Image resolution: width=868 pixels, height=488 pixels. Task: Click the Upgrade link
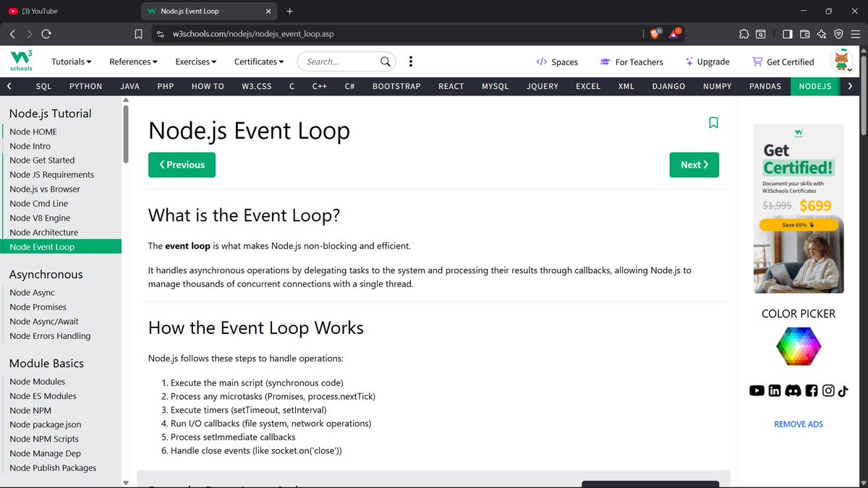(x=707, y=61)
